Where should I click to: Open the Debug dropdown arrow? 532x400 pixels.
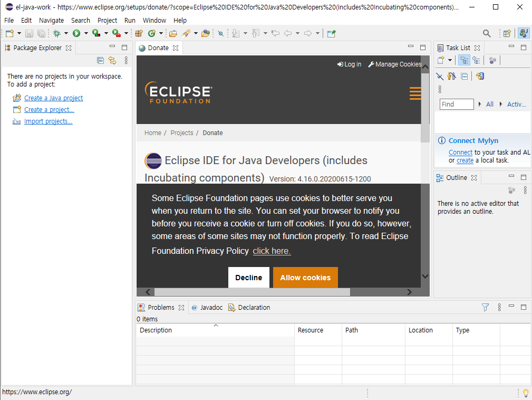[x=66, y=33]
